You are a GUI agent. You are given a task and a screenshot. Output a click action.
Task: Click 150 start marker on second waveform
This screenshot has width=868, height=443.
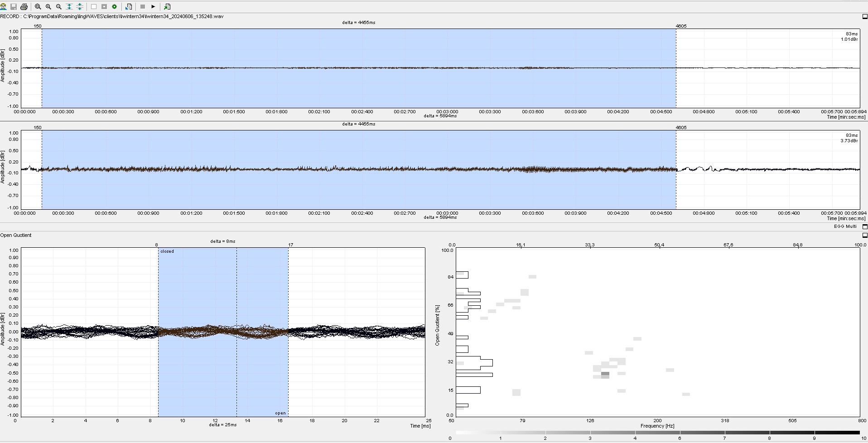(38, 127)
